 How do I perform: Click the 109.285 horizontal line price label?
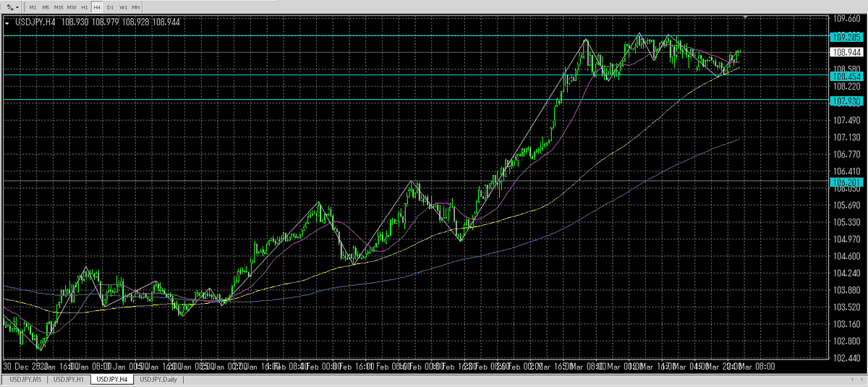coord(846,36)
